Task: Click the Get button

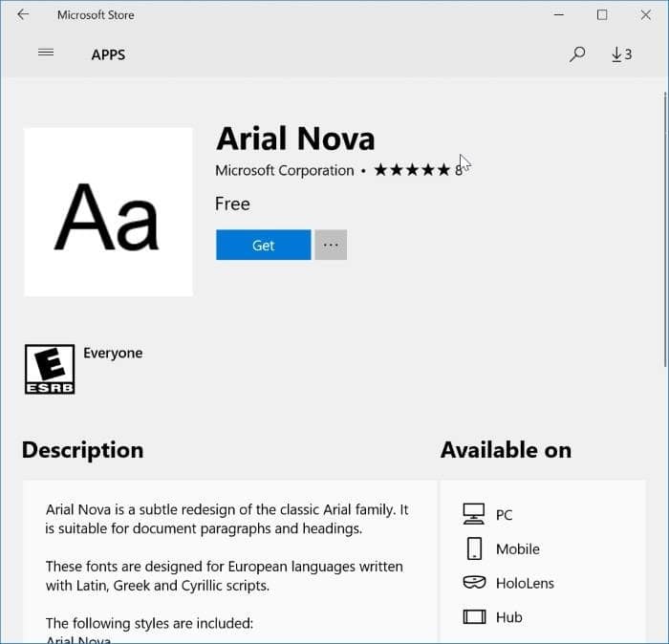Action: pyautogui.click(x=263, y=245)
